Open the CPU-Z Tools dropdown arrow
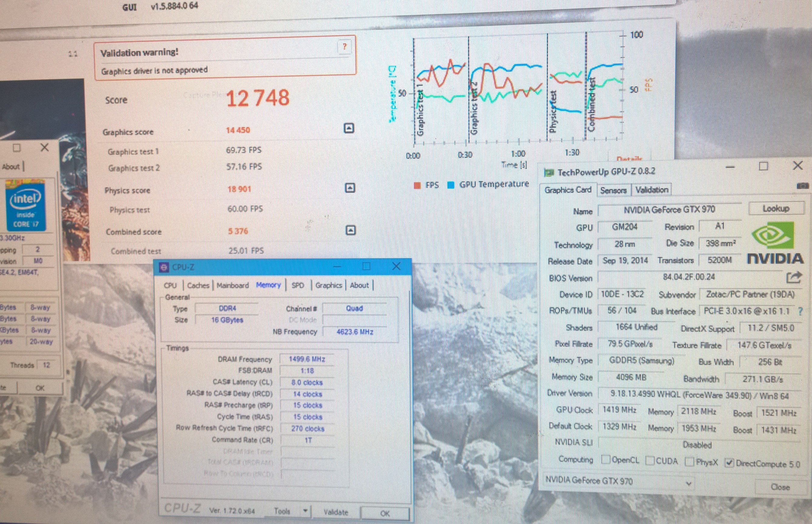The height and width of the screenshot is (524, 812). [x=305, y=510]
